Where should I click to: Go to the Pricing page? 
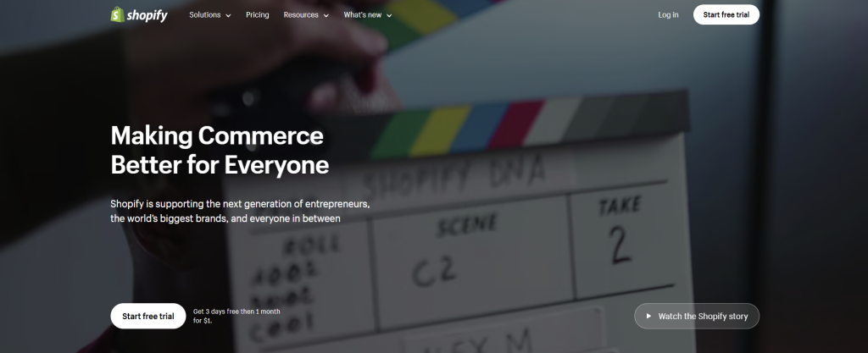click(258, 15)
